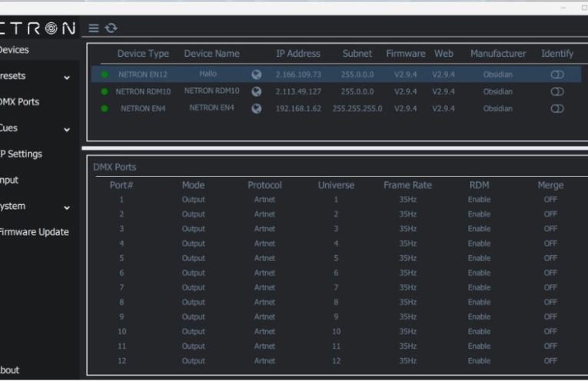The image size is (588, 381).
Task: Click the hamburger menu icon
Action: [94, 28]
